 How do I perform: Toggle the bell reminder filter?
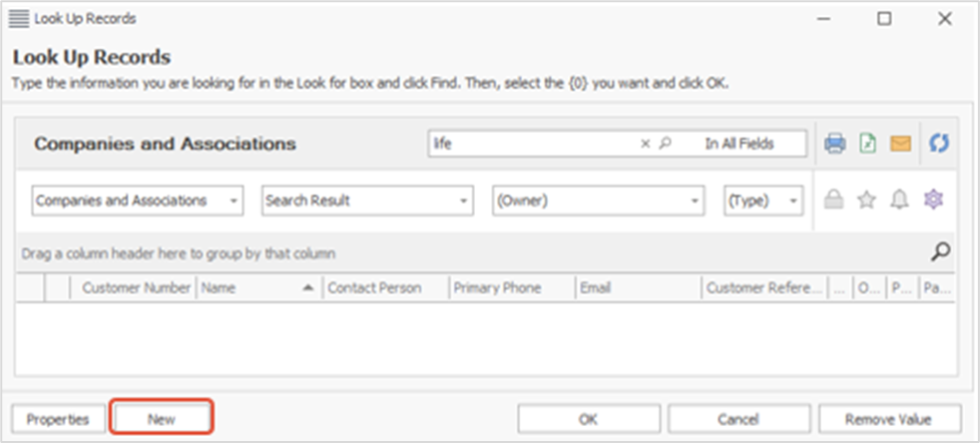[899, 201]
